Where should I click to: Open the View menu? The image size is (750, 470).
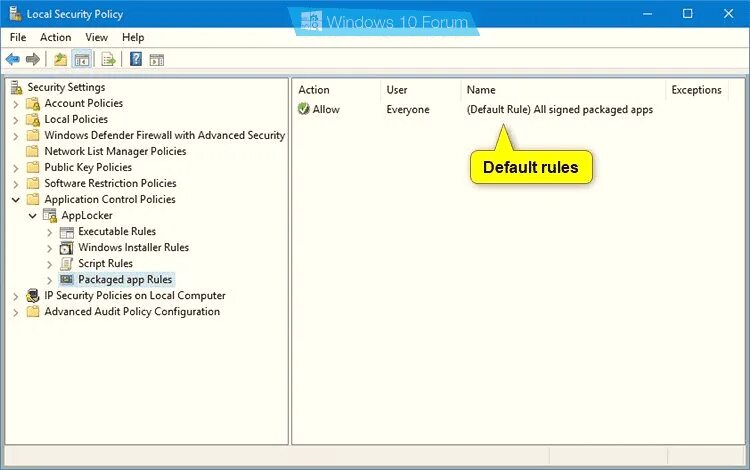click(x=96, y=37)
